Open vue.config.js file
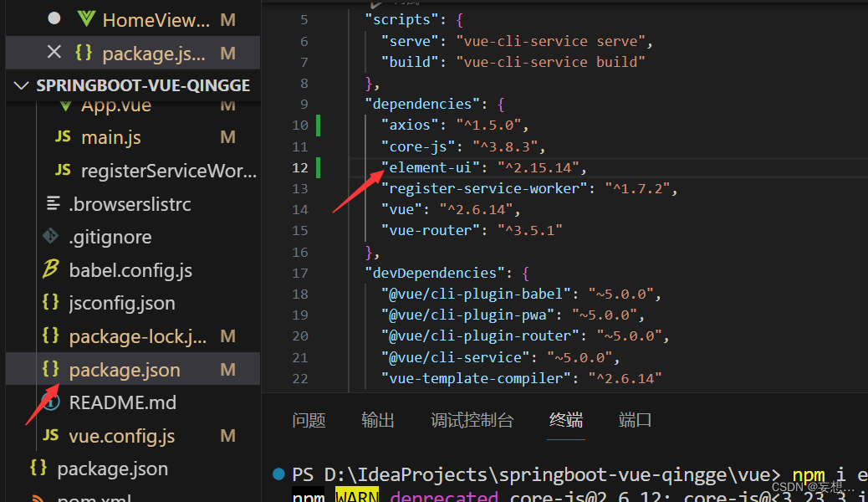This screenshot has width=868, height=502. [122, 437]
